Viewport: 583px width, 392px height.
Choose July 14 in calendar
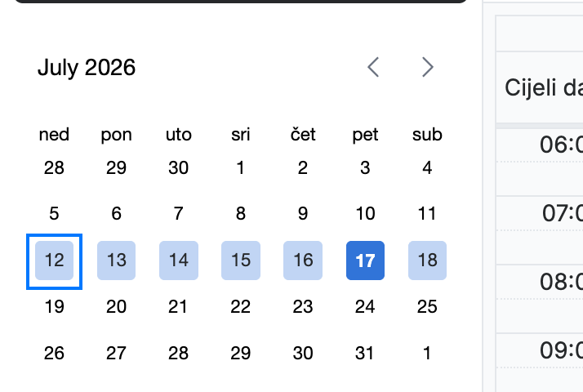coord(179,261)
